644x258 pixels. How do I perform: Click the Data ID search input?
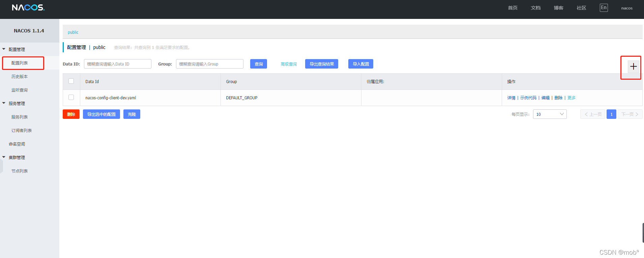pyautogui.click(x=118, y=64)
